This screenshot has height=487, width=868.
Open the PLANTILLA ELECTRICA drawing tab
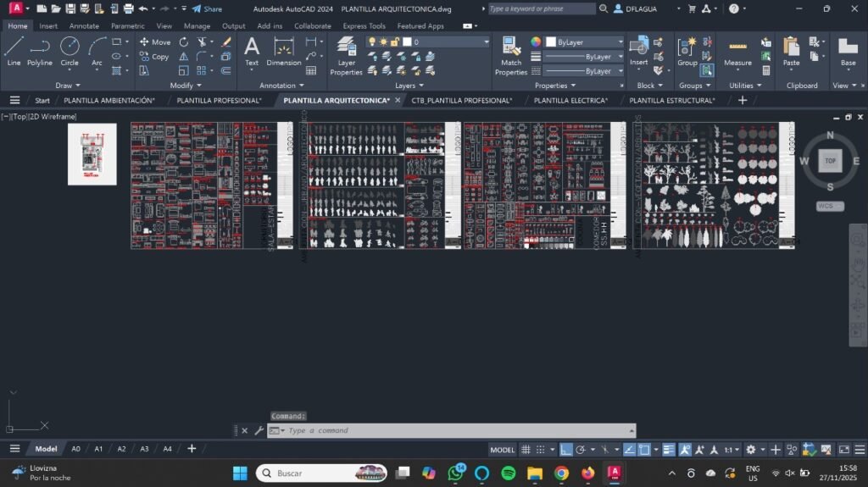pos(570,100)
